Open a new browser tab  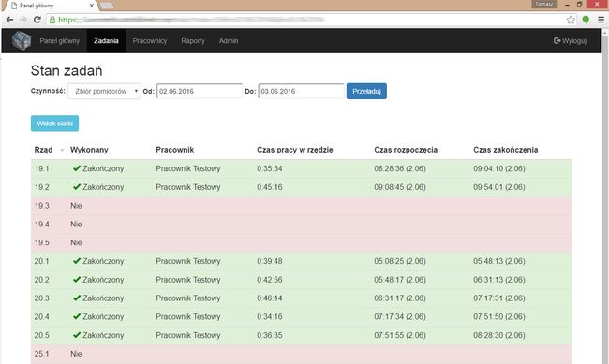107,6
